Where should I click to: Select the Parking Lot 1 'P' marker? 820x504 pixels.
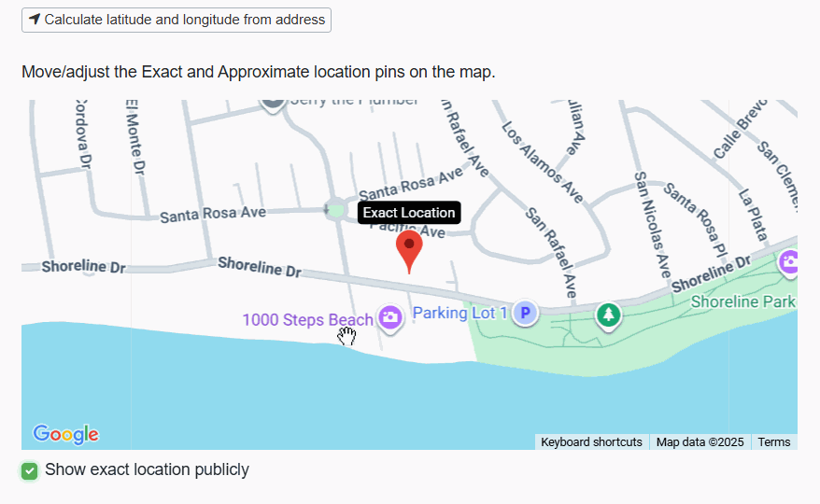(x=526, y=314)
